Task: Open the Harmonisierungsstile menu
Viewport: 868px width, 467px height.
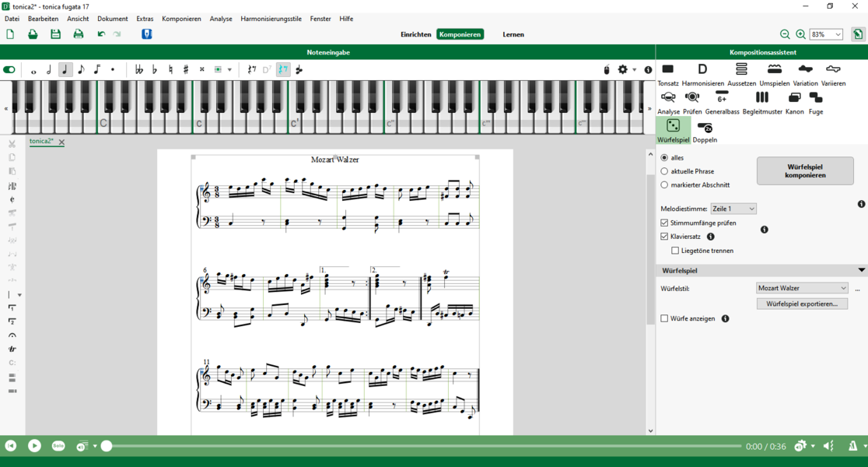Action: tap(271, 19)
